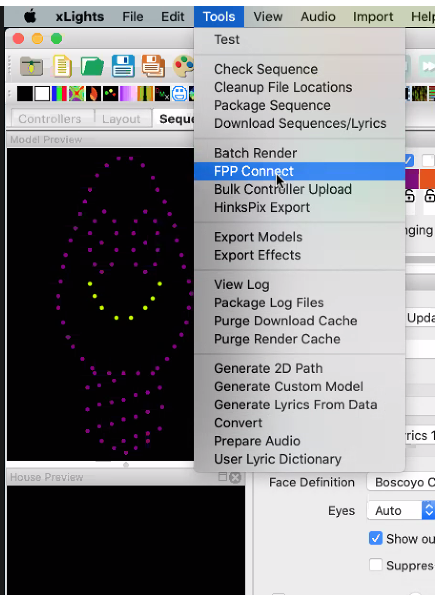435x595 pixels.
Task: Select the flame effect icon
Action: point(93,94)
